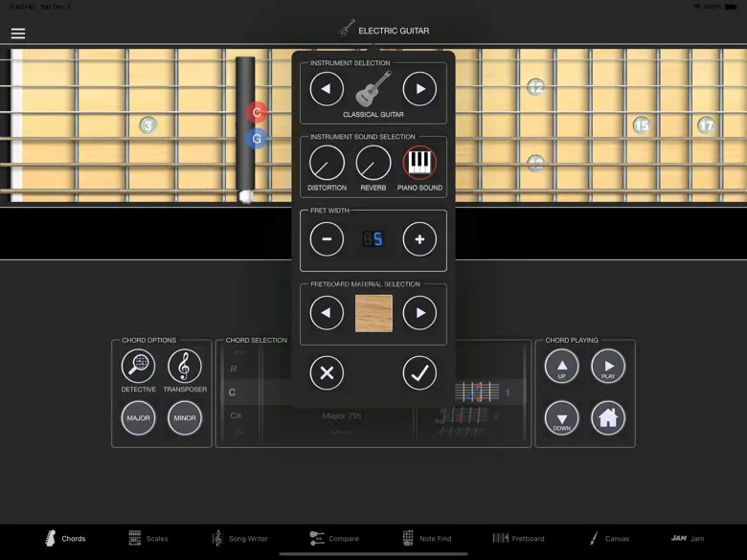
Task: Toggle the Piano Sound option
Action: (419, 164)
